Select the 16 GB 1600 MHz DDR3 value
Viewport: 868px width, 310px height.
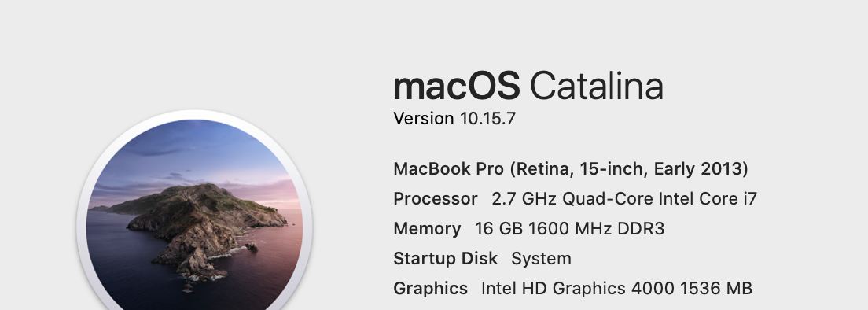(x=569, y=229)
